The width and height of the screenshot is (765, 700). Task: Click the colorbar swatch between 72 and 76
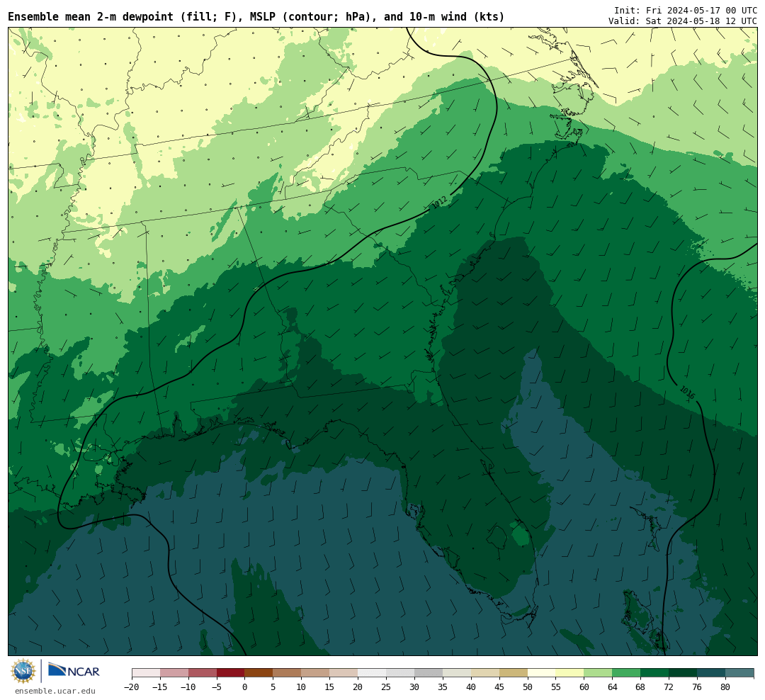point(683,673)
